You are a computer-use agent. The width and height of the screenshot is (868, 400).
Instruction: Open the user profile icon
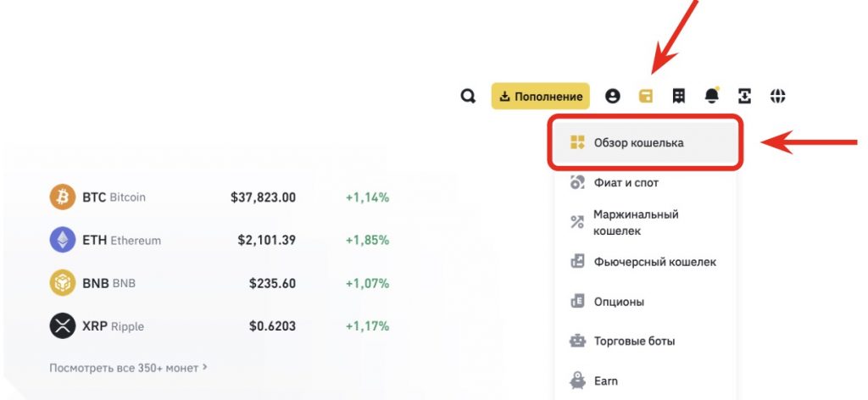[x=612, y=97]
